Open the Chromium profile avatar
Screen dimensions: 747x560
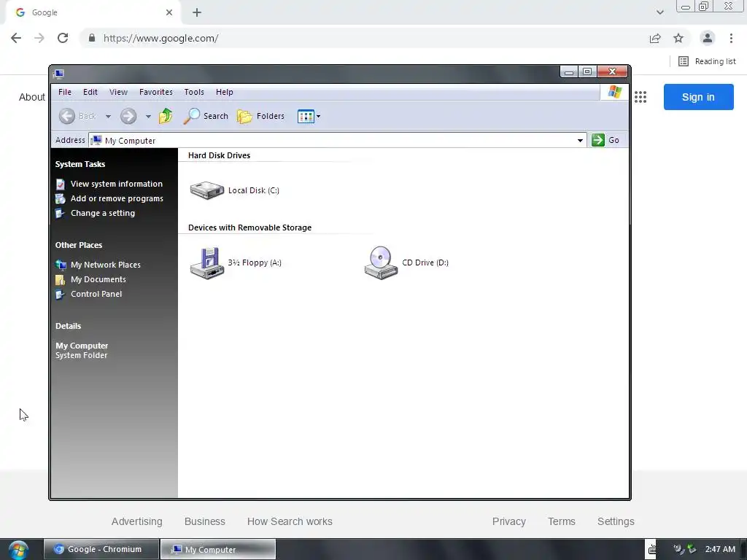click(x=708, y=38)
